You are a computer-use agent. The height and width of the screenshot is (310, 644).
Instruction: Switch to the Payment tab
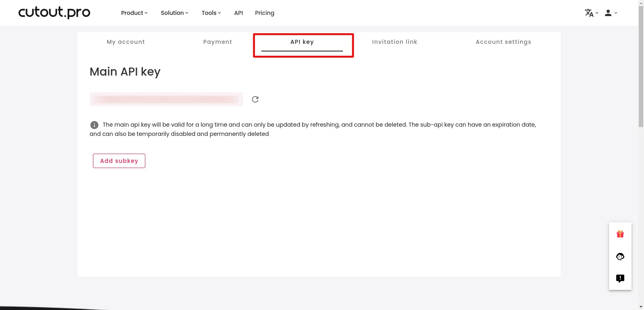click(x=217, y=42)
